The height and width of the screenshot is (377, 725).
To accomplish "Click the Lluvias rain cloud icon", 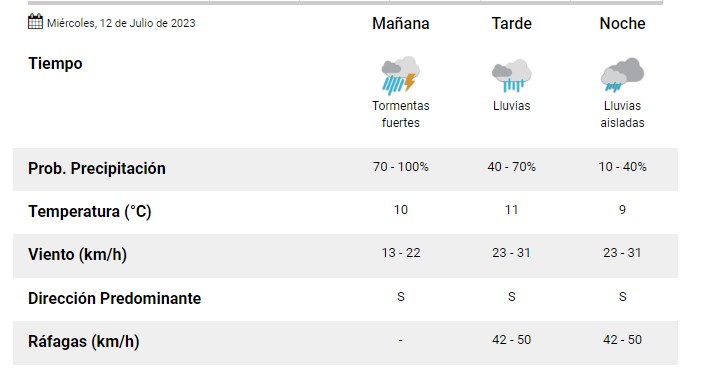I will [511, 75].
